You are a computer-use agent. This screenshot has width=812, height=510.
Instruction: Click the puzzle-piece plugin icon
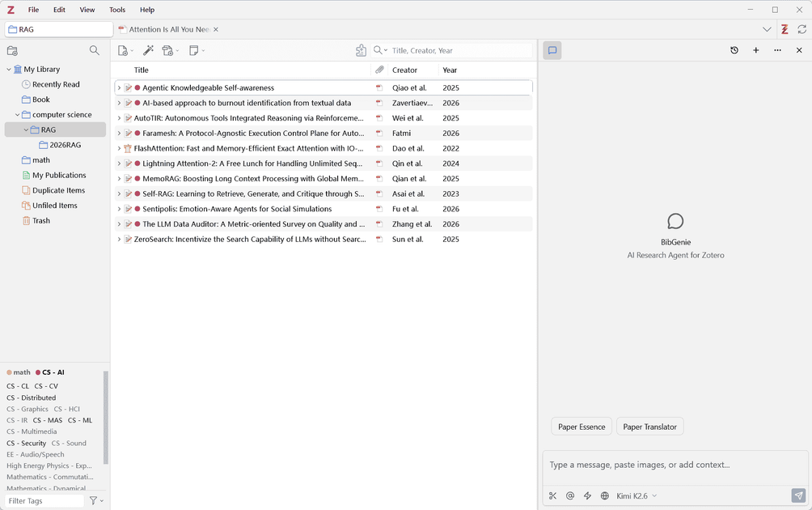361,50
